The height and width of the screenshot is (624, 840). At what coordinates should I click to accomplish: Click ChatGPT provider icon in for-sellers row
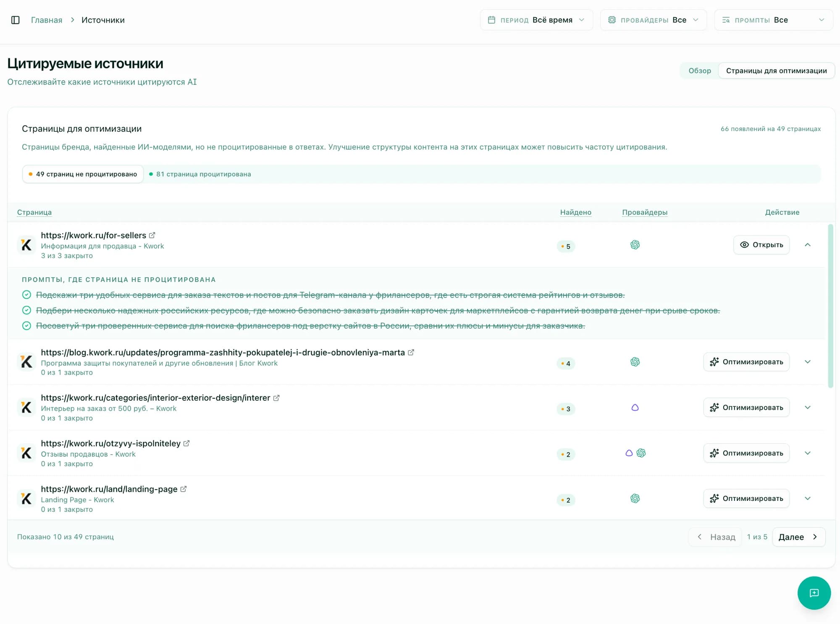click(x=635, y=245)
